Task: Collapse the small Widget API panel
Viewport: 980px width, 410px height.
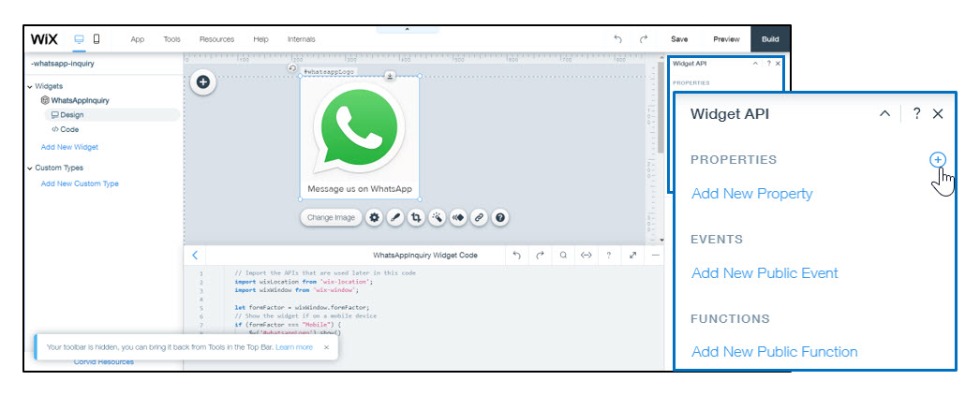Action: (755, 63)
